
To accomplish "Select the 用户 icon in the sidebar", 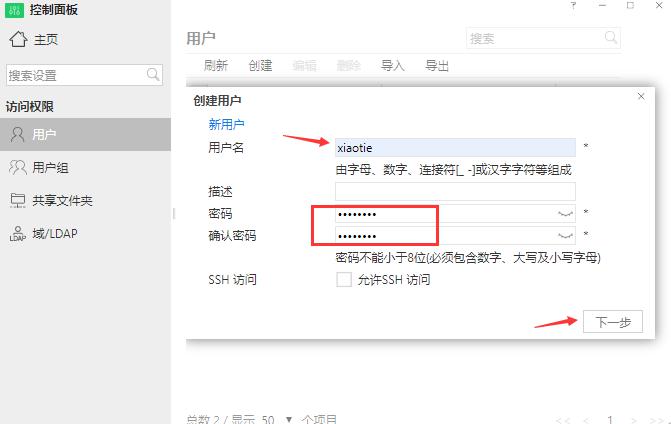I will (17, 134).
